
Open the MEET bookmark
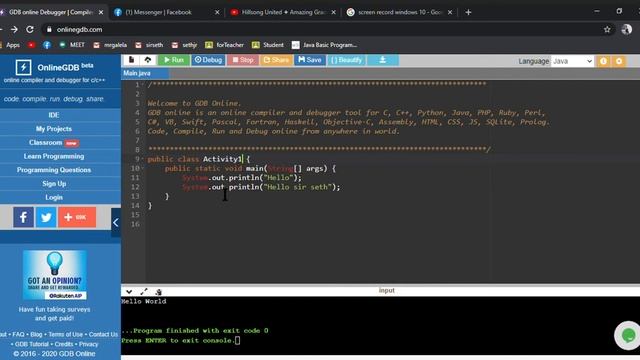pos(72,45)
